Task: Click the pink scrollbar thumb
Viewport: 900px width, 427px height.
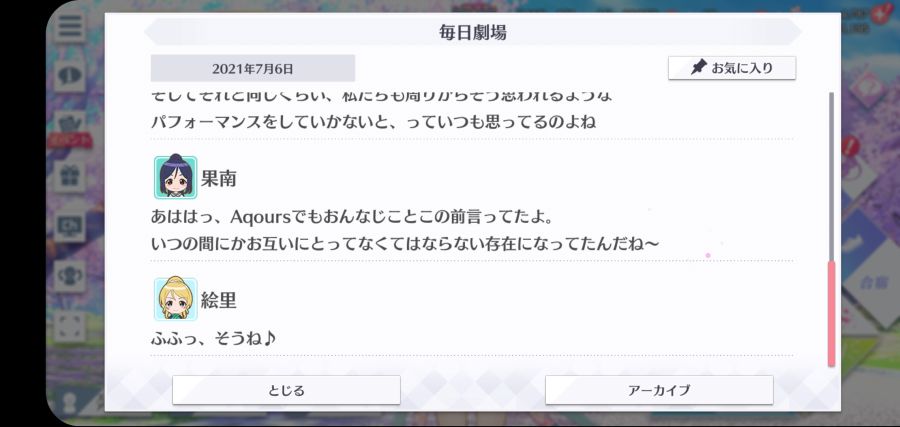Action: tap(831, 314)
